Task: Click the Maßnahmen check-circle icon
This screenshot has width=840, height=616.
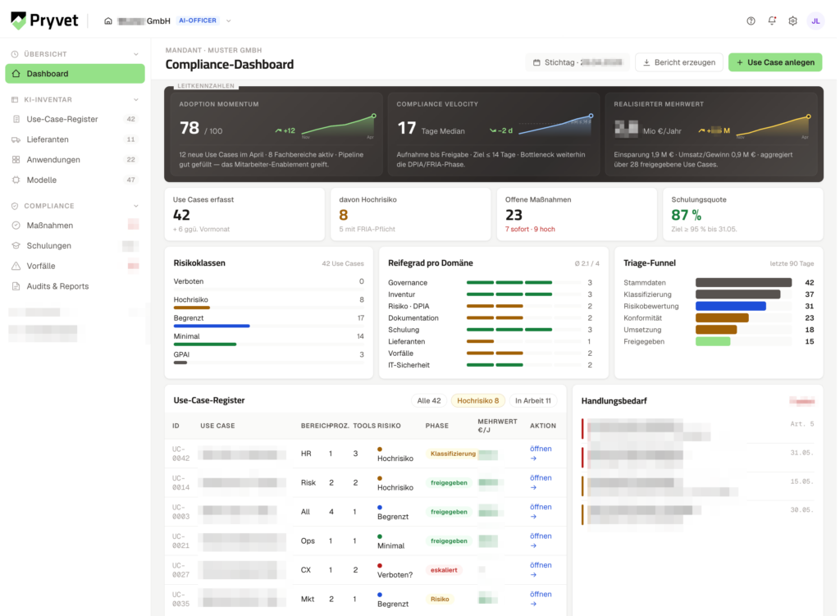Action: (16, 226)
